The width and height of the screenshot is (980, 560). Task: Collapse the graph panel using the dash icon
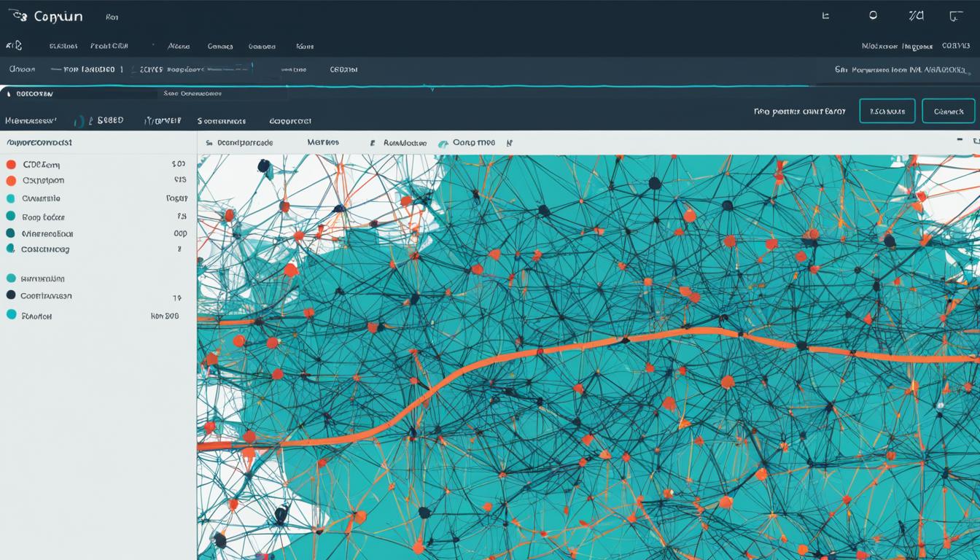click(x=960, y=139)
